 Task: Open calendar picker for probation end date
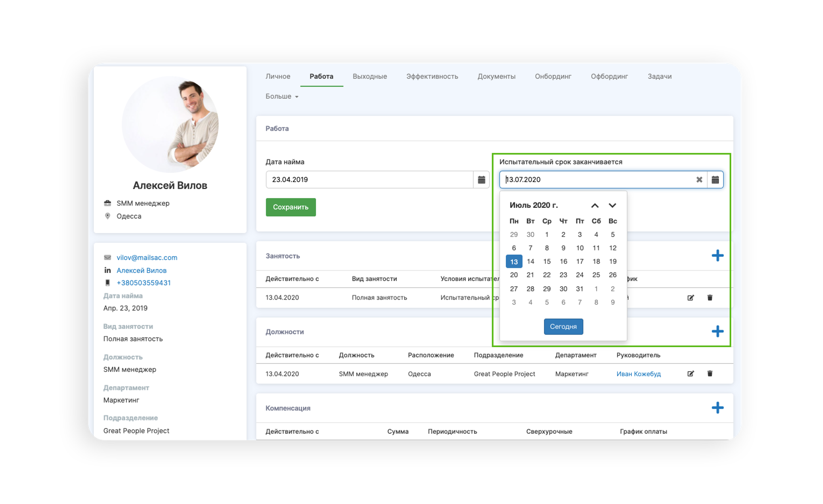tap(715, 180)
